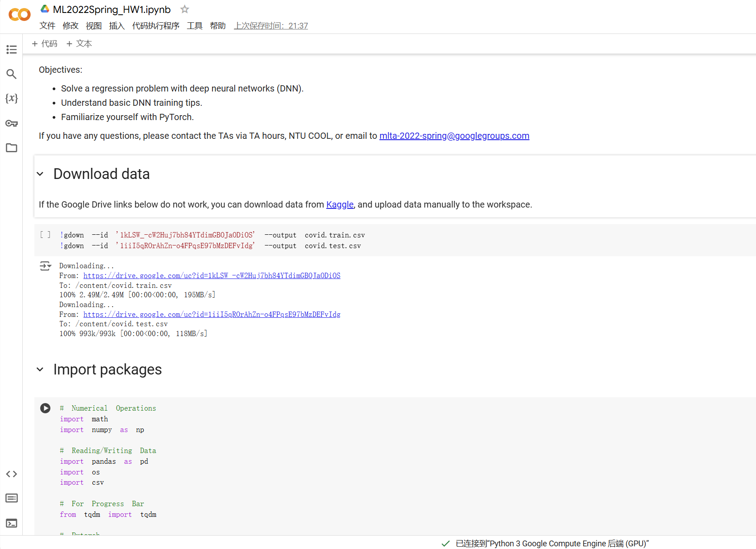
Task: Open the 帮助 menu
Action: tap(218, 26)
